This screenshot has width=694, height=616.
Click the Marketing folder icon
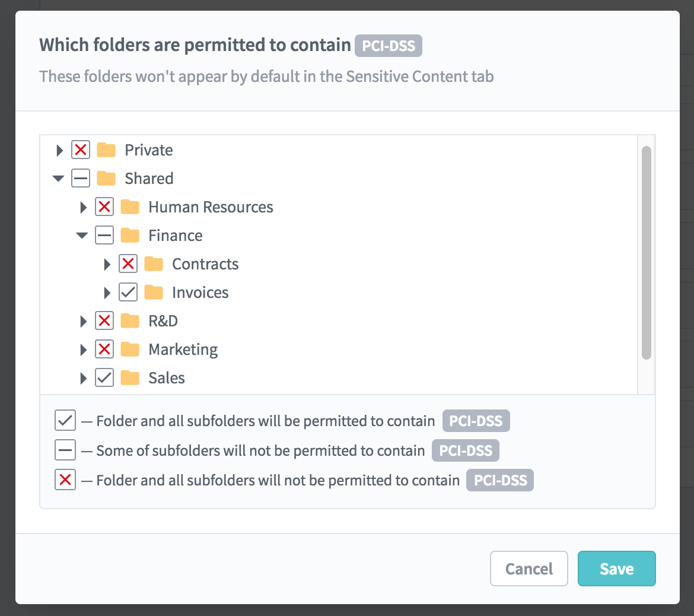(x=130, y=350)
